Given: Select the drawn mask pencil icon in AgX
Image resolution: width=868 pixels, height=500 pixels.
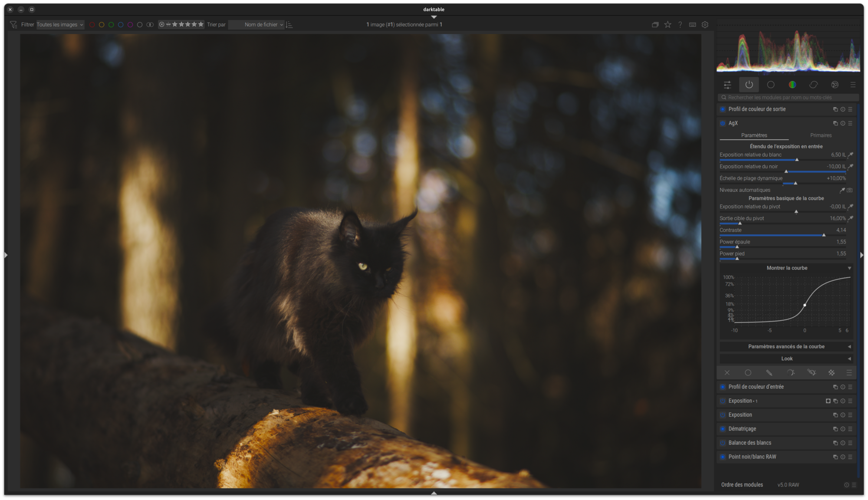Looking at the screenshot, I should (769, 373).
